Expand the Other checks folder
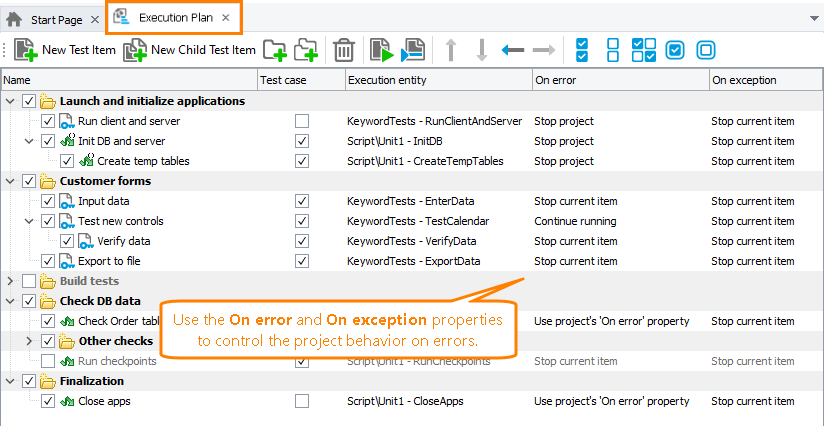Screen dimensions: 824x426 click(x=29, y=341)
